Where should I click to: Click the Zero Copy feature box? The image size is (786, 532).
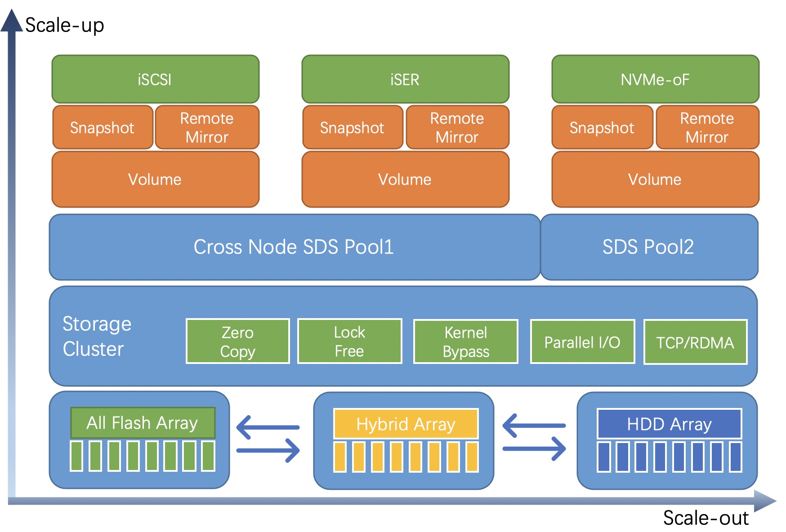238,341
